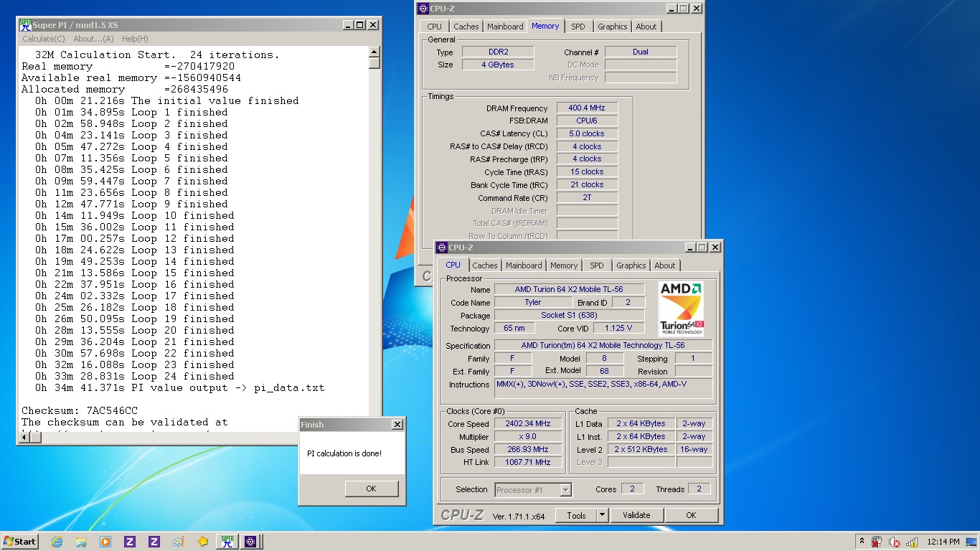Open the wireless network signal tray icon
This screenshot has width=980, height=551.
tap(911, 542)
